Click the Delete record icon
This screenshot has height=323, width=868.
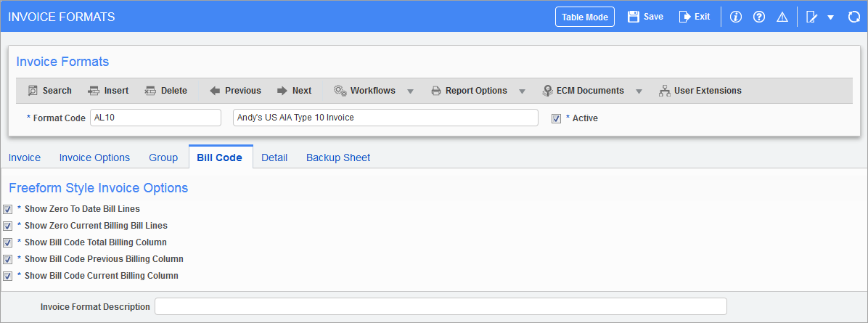[x=150, y=90]
